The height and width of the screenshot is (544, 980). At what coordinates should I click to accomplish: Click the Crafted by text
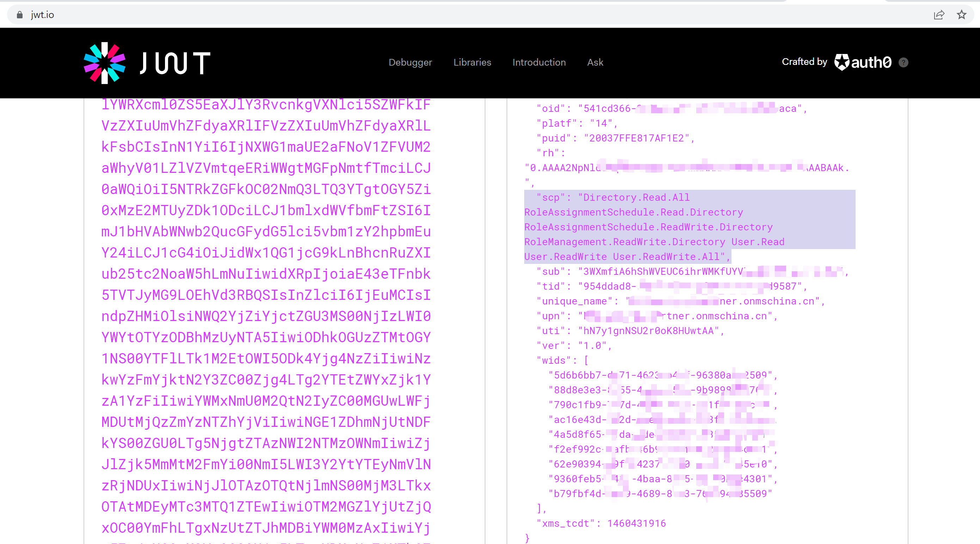804,62
